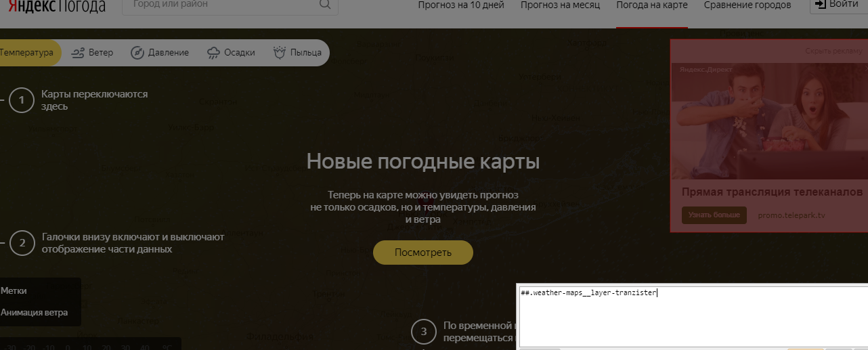
Task: Switch to the Давление map layer
Action: 160,53
